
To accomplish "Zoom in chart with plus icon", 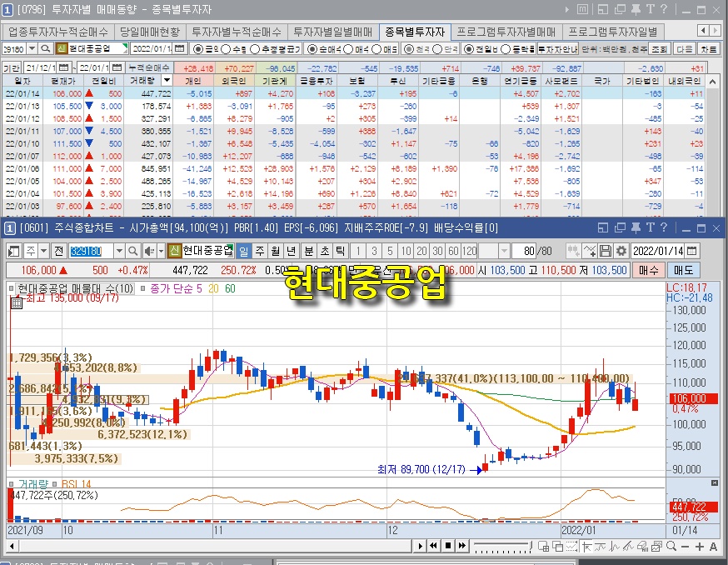I will point(699,547).
